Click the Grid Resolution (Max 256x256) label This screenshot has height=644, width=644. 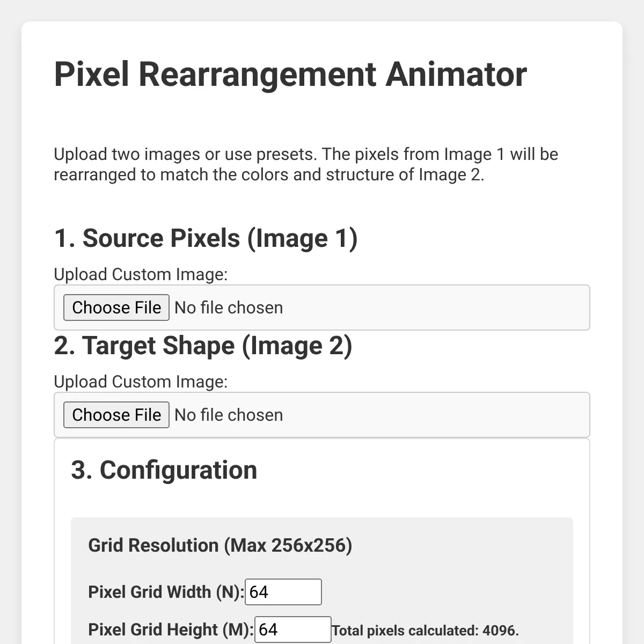tap(220, 545)
